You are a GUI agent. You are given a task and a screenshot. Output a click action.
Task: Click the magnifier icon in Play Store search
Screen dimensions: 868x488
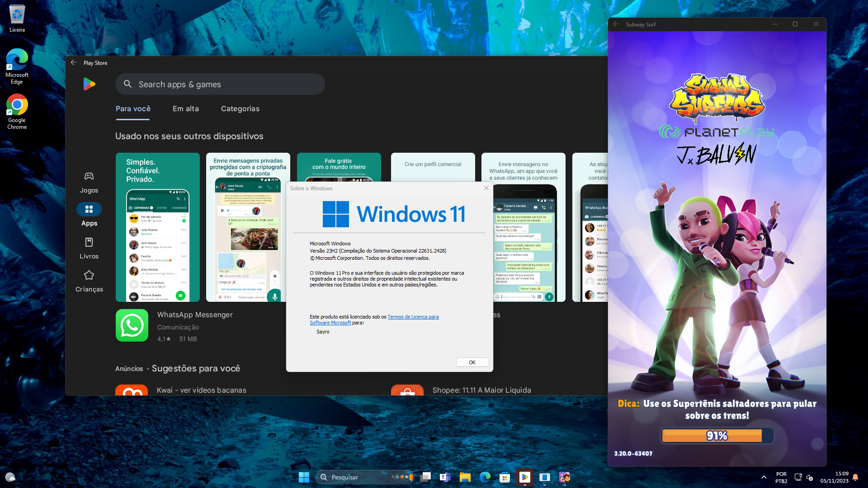pos(127,84)
